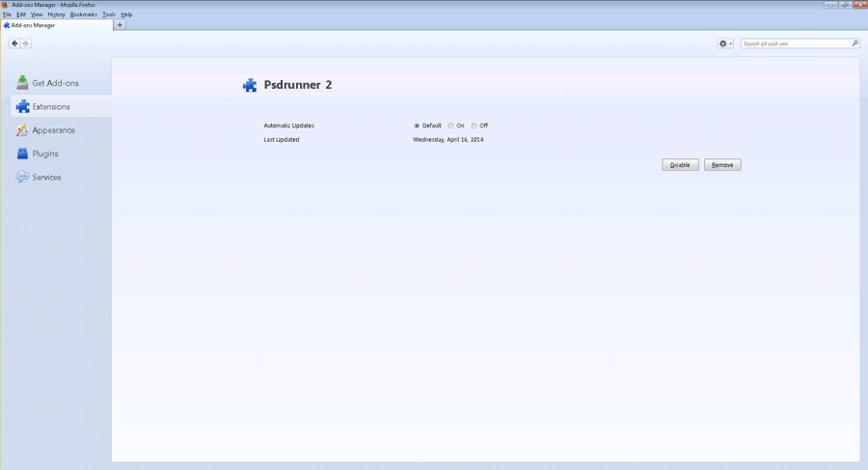The height and width of the screenshot is (470, 868).
Task: Click the Services chat bubble icon
Action: point(23,178)
